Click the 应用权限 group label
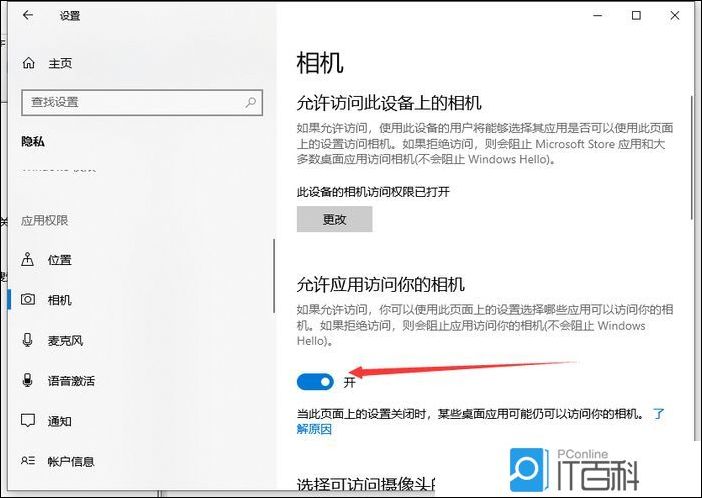The height and width of the screenshot is (498, 702). (x=44, y=220)
